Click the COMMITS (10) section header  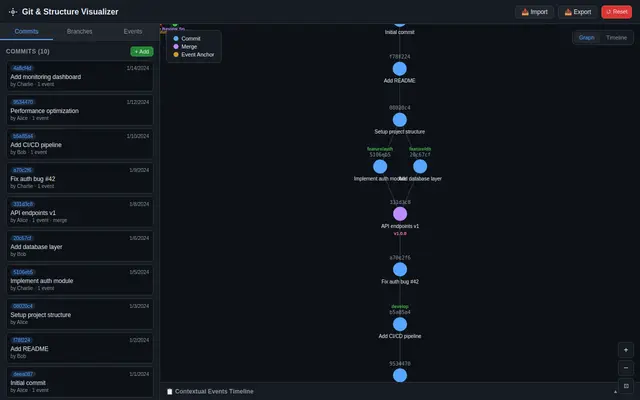(x=28, y=51)
